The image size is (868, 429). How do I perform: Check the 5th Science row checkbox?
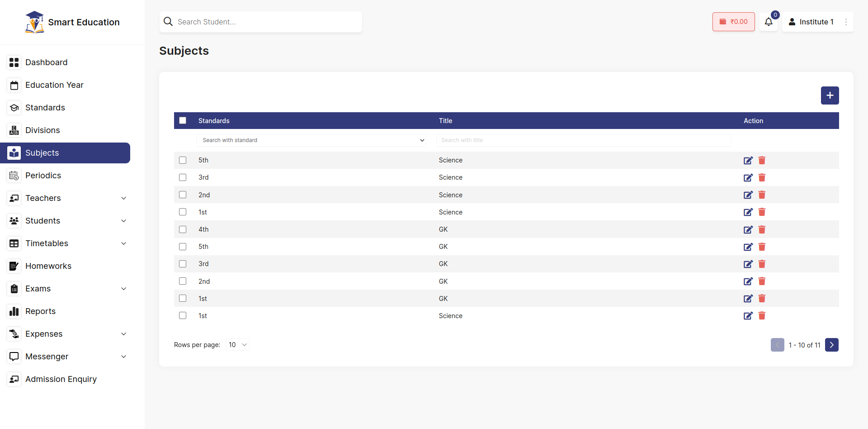click(x=183, y=160)
